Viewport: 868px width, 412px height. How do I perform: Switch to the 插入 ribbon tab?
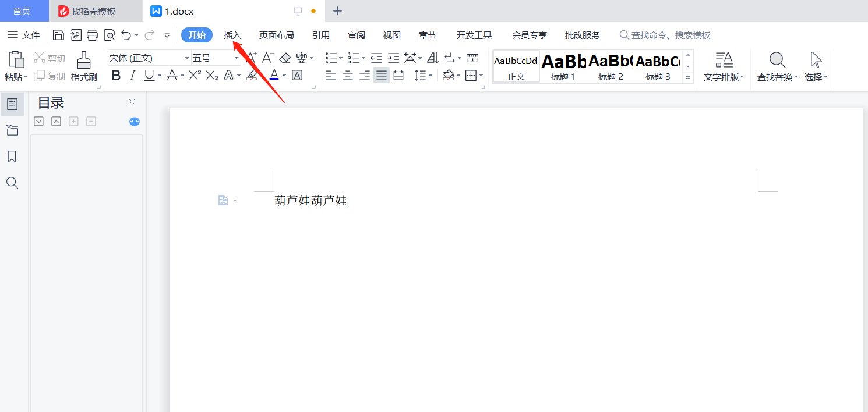pos(232,35)
